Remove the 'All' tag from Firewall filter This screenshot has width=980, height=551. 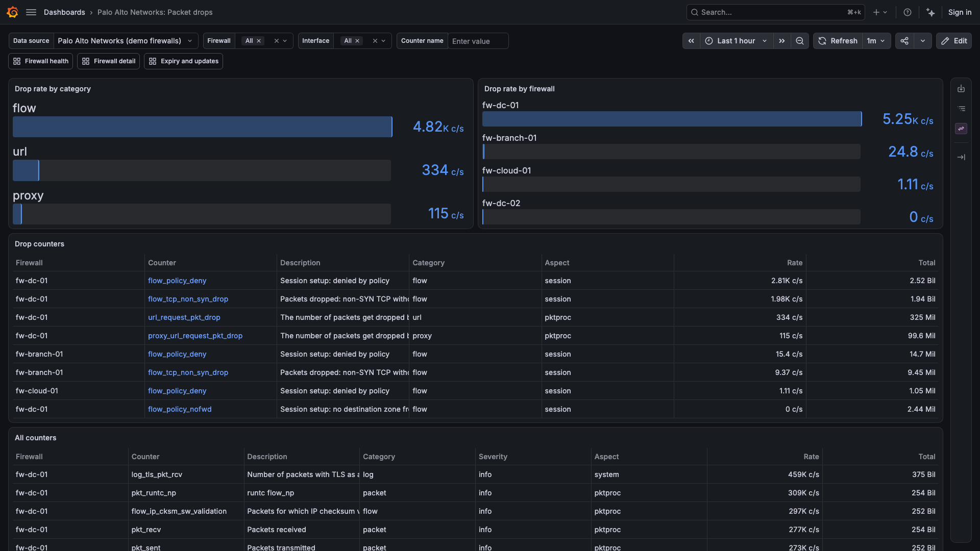[259, 41]
